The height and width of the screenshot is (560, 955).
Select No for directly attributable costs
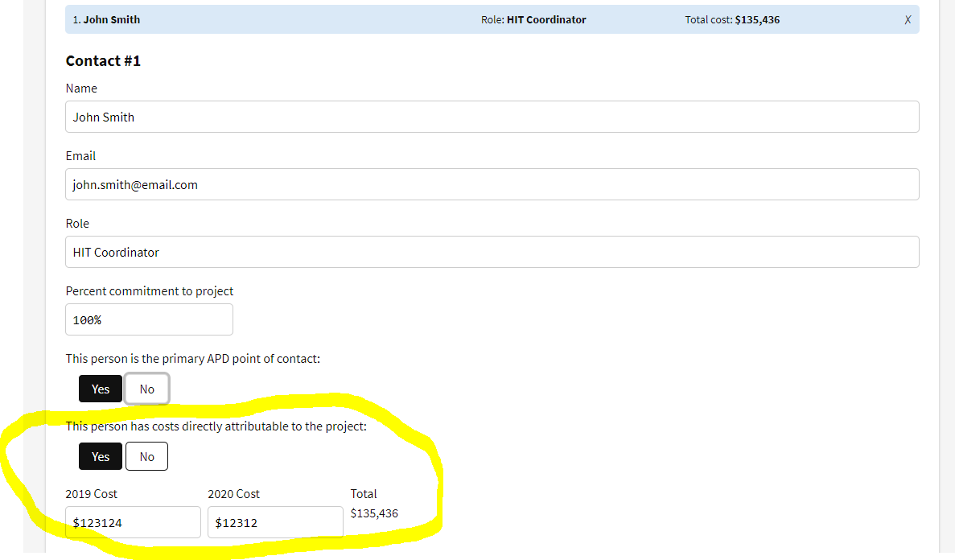146,456
